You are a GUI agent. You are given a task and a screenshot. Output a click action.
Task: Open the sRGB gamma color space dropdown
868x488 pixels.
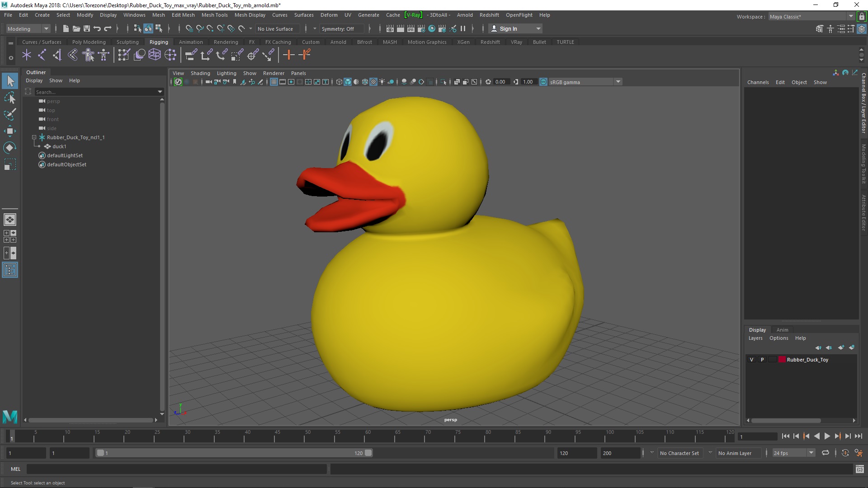[x=618, y=82]
